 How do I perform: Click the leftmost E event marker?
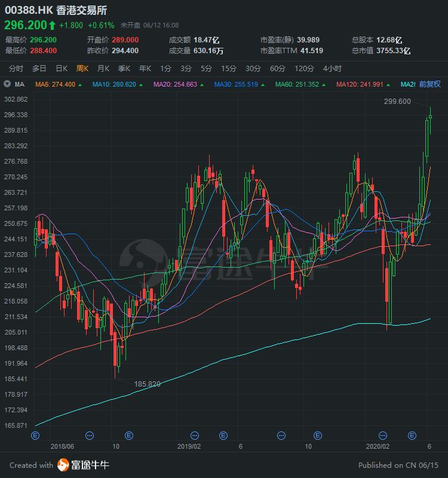pyautogui.click(x=35, y=435)
